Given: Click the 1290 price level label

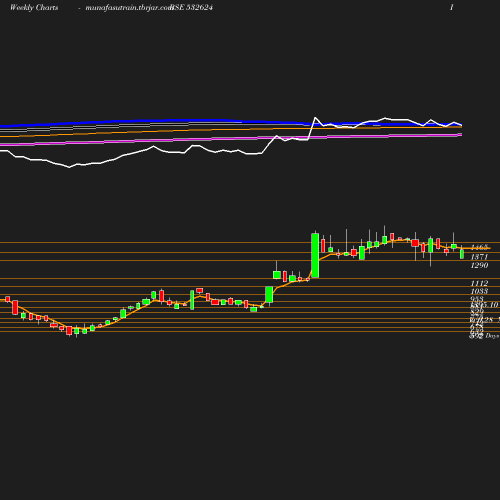Looking at the screenshot, I should [x=479, y=265].
